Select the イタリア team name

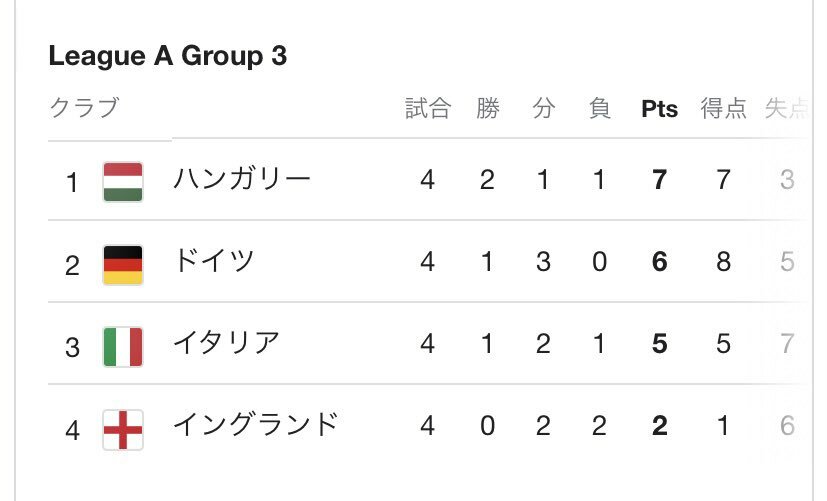pos(227,345)
